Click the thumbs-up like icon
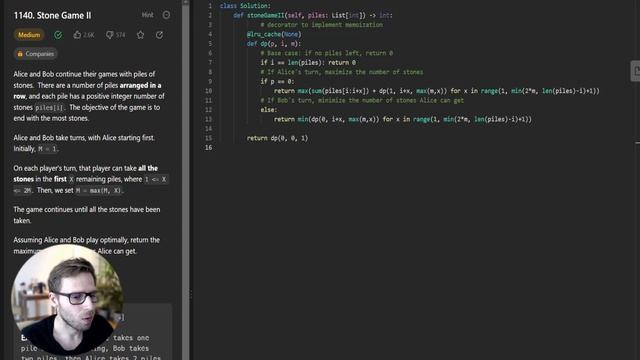Image resolution: width=640 pixels, height=360 pixels. pyautogui.click(x=77, y=35)
